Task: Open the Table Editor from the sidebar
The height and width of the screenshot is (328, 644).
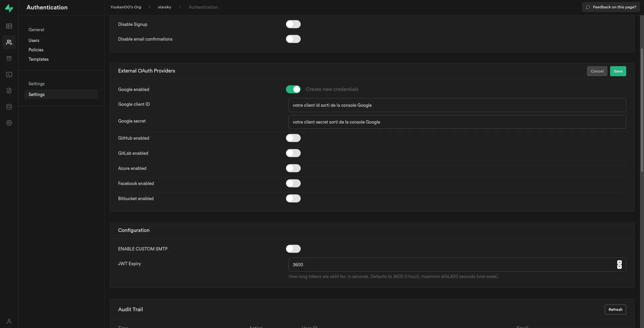Action: (x=9, y=26)
